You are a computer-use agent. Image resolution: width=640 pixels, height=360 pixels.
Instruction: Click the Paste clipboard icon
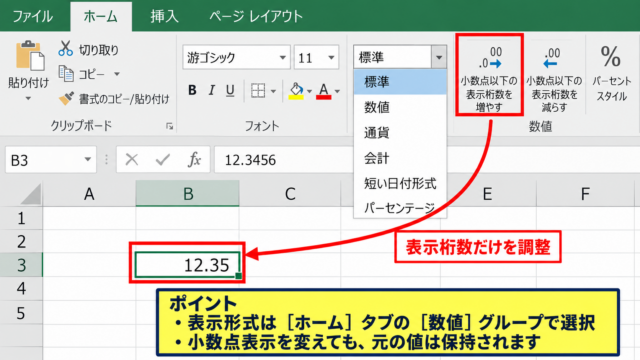pyautogui.click(x=30, y=55)
